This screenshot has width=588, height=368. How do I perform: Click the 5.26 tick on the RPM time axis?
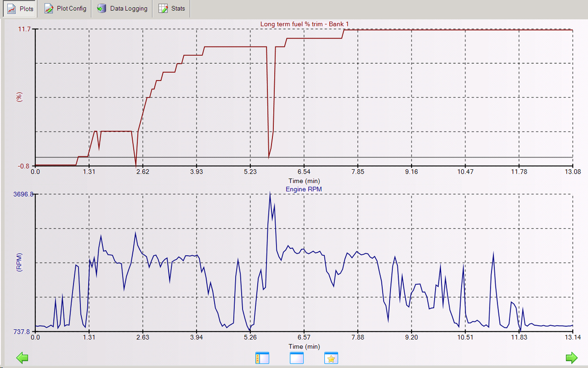(x=250, y=337)
